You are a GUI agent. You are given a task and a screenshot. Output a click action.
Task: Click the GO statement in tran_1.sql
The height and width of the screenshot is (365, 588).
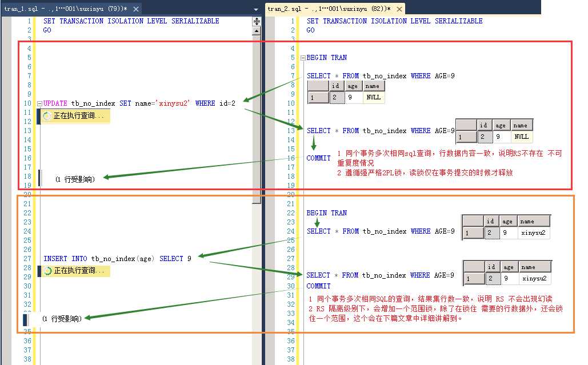click(47, 30)
